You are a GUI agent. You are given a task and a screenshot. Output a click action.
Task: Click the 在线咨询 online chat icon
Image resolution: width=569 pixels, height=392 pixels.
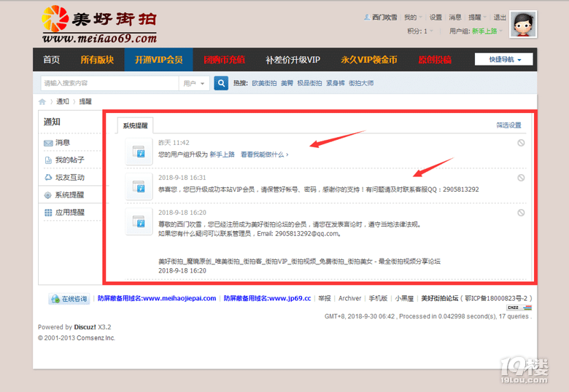point(69,299)
